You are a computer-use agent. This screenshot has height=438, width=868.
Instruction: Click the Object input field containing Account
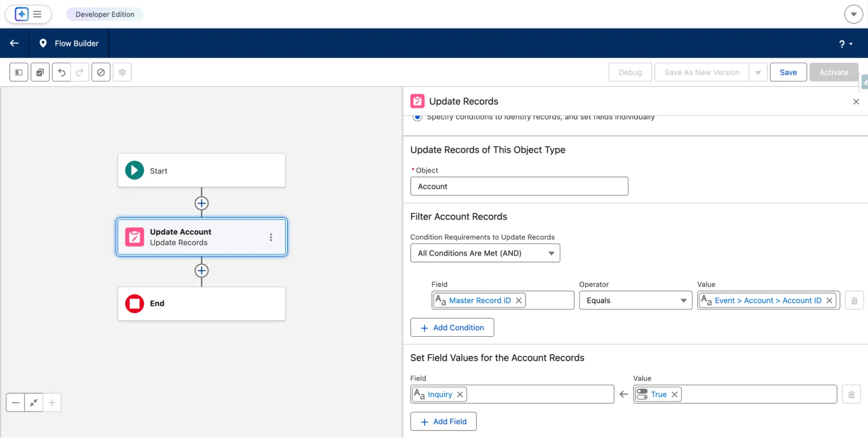519,186
